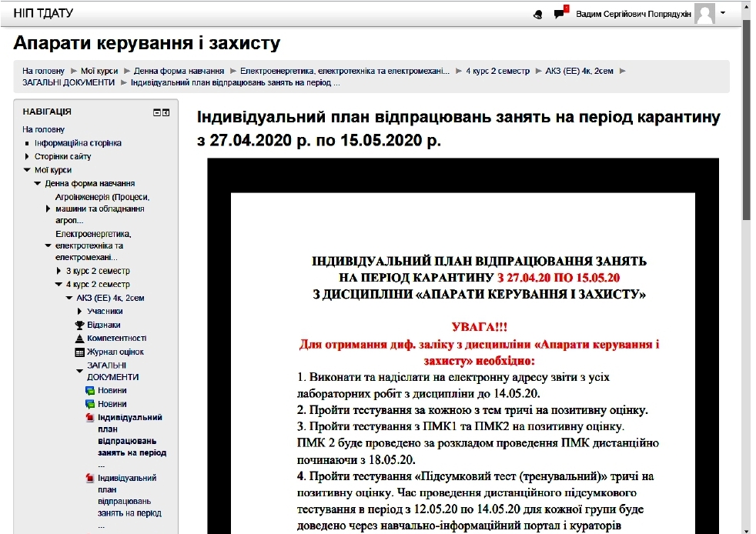Open Компетентності navigation link
The width and height of the screenshot is (756, 534).
click(x=117, y=339)
